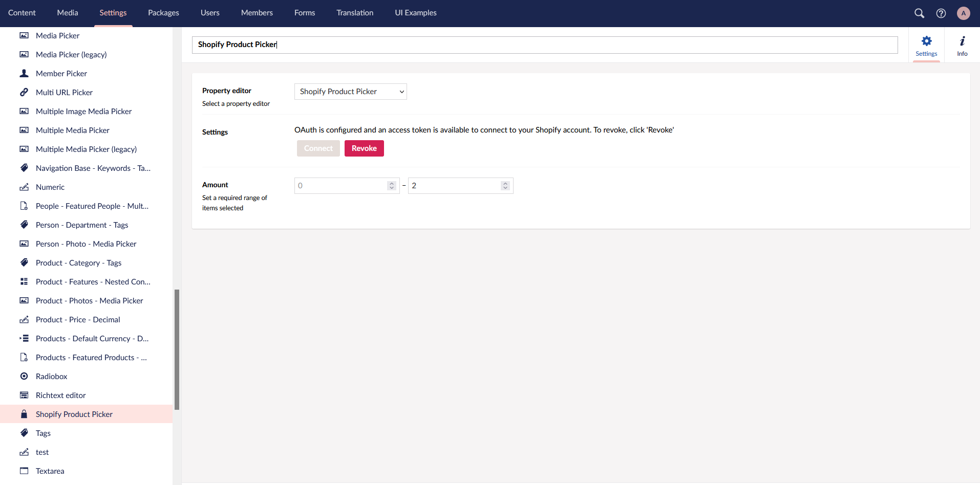Open the Info app icon
Screen dimensions: 980x485
(962, 46)
